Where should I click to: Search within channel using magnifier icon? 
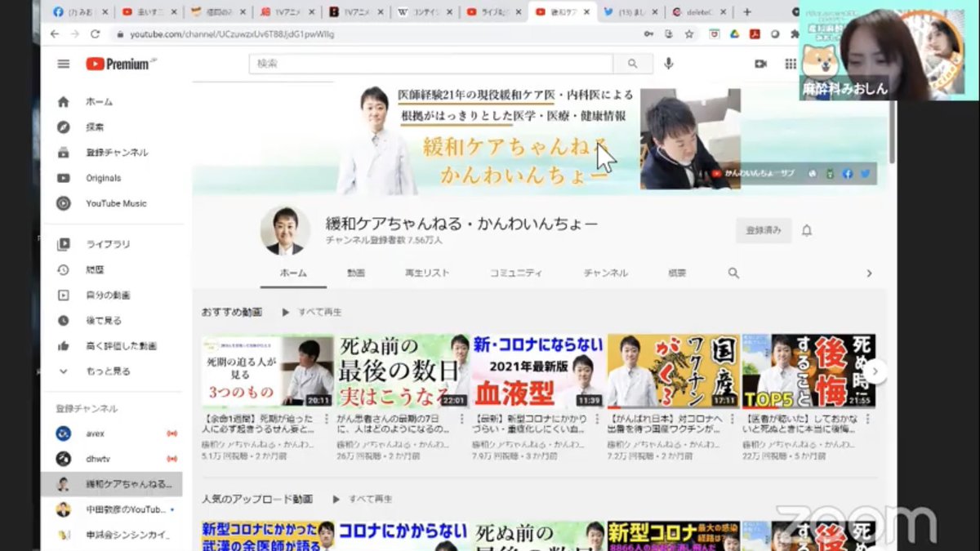click(x=733, y=273)
